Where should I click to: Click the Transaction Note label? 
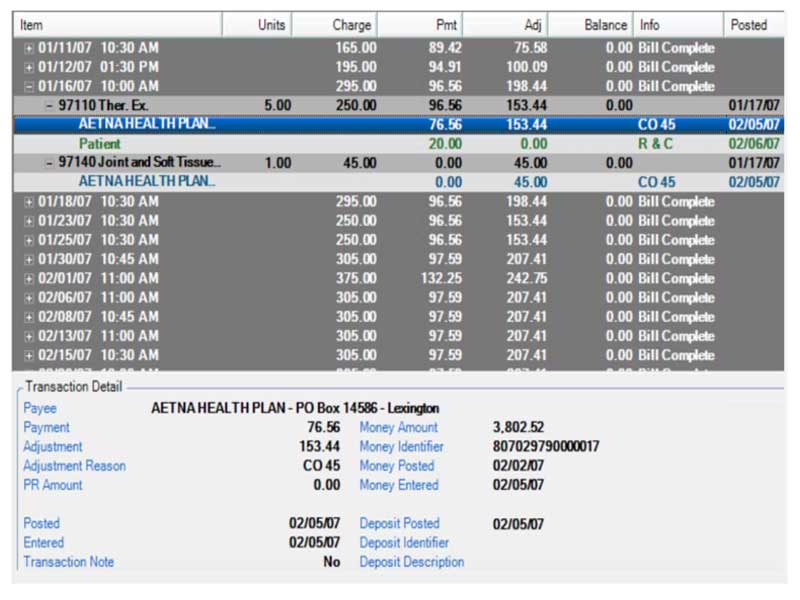tap(68, 562)
